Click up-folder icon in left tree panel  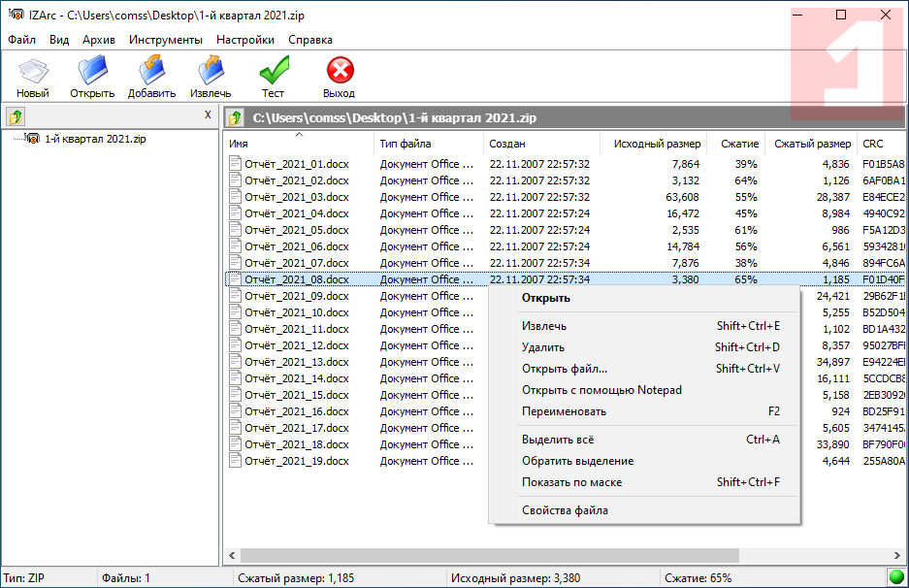point(16,116)
